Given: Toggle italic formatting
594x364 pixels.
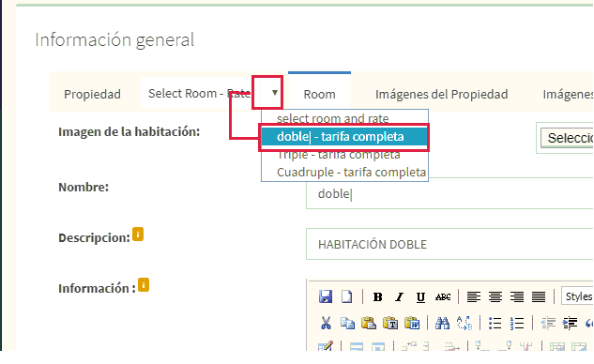Looking at the screenshot, I should [399, 297].
